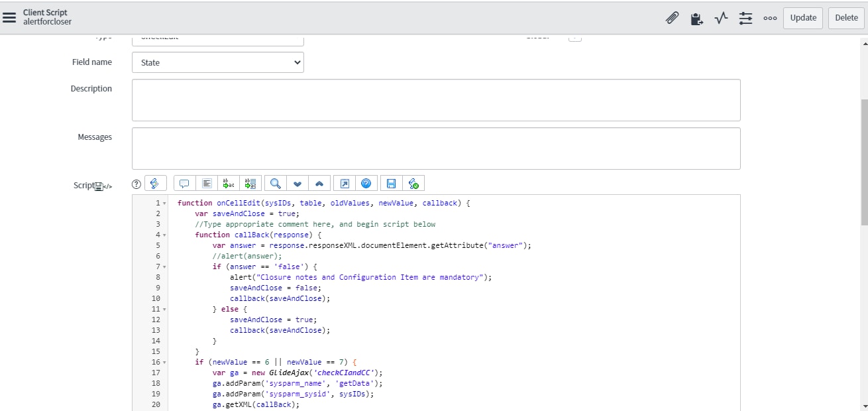Click the 'ga.getXML(callBack);' script line
868x411 pixels.
256,404
